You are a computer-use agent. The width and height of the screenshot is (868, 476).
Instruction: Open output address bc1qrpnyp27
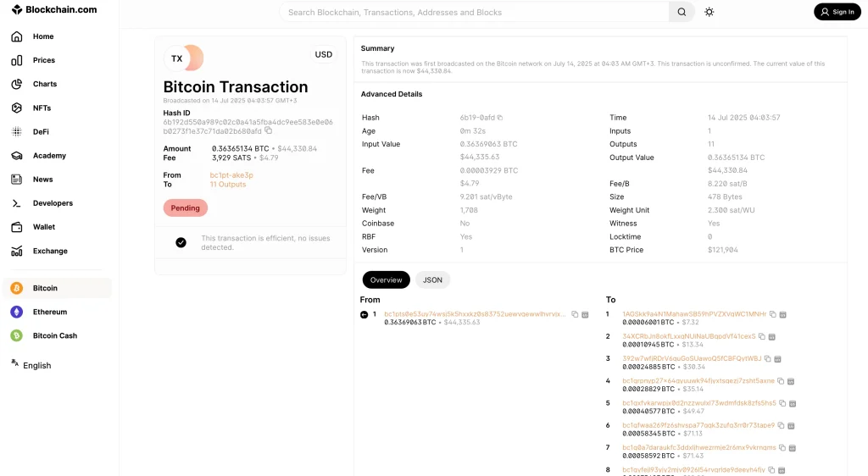click(698, 381)
